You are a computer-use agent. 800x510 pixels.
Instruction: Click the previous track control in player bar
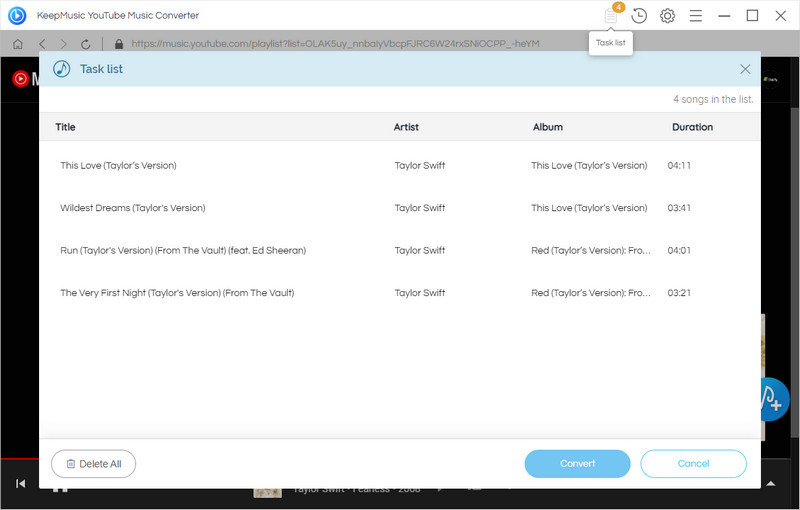click(20, 483)
